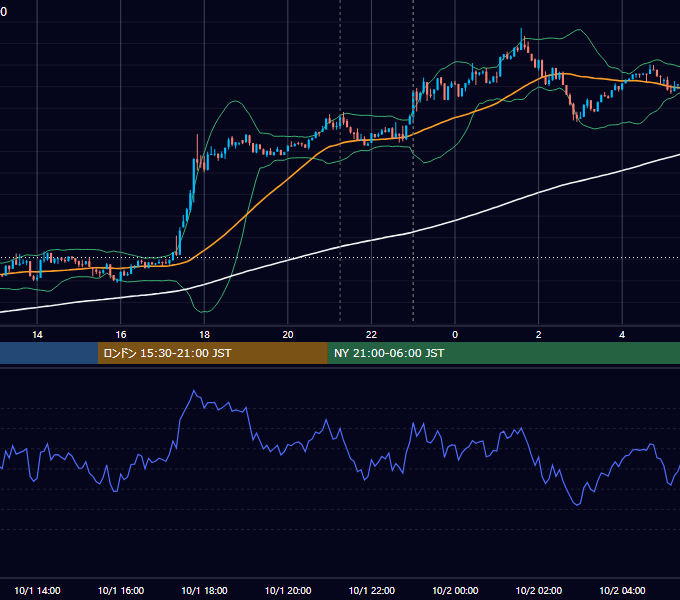Click the 10/2 02:00 label on indicator axis
This screenshot has height=600, width=680.
click(x=539, y=590)
